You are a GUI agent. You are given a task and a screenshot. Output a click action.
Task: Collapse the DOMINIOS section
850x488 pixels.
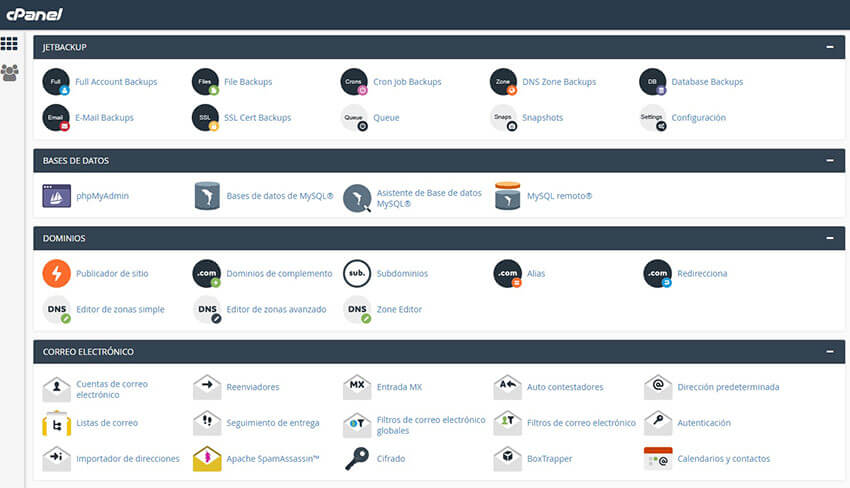[829, 238]
